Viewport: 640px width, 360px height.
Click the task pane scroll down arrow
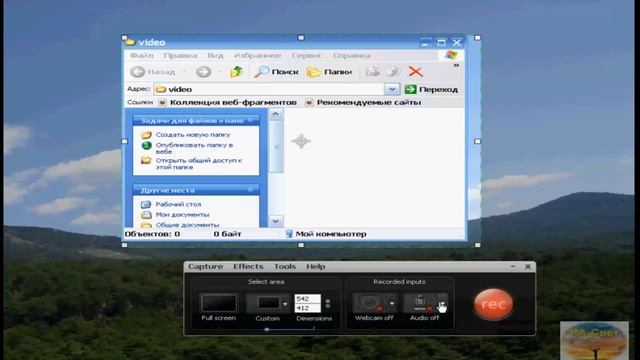[276, 221]
